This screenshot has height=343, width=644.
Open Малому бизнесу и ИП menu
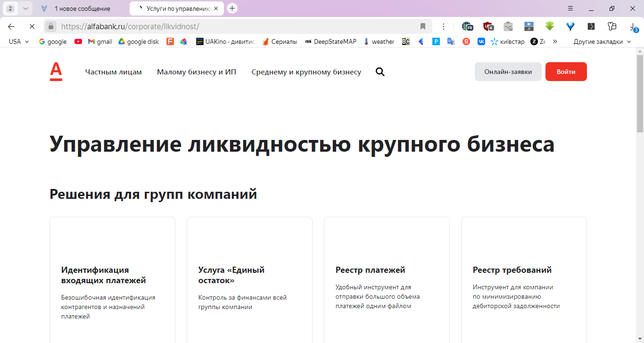pyautogui.click(x=197, y=72)
